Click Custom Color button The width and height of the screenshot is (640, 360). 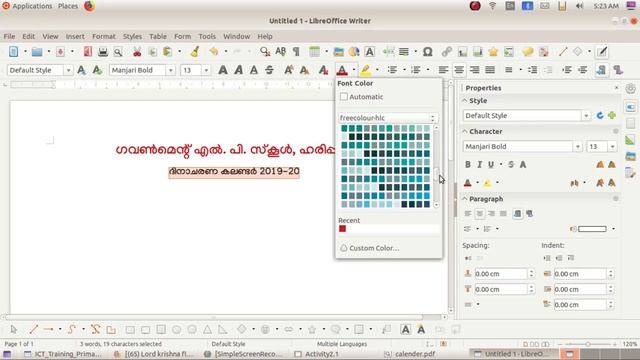pyautogui.click(x=369, y=248)
